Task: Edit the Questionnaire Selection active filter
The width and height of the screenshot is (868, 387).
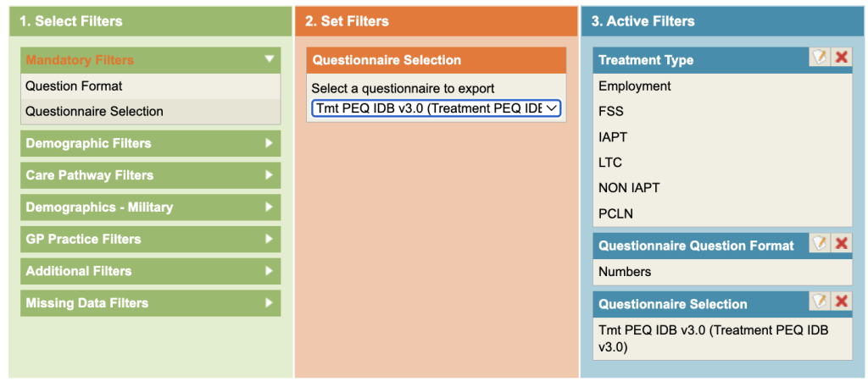Action: (819, 301)
